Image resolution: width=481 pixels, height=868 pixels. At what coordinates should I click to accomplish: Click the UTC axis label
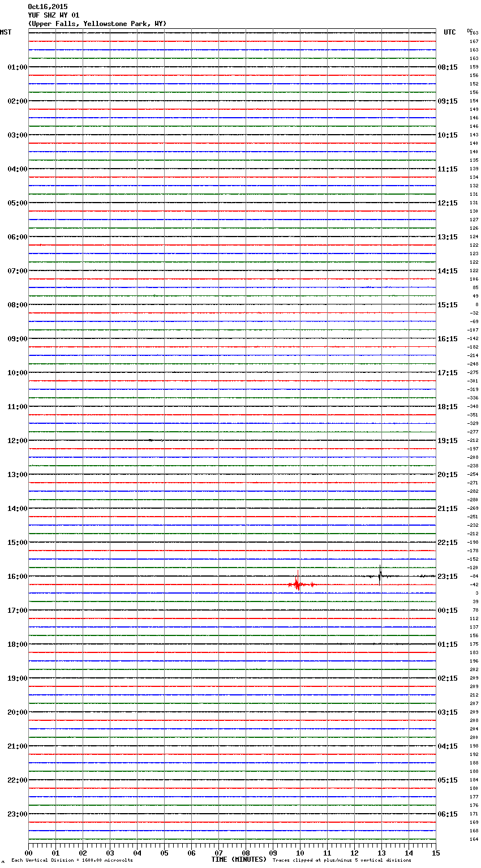450,32
